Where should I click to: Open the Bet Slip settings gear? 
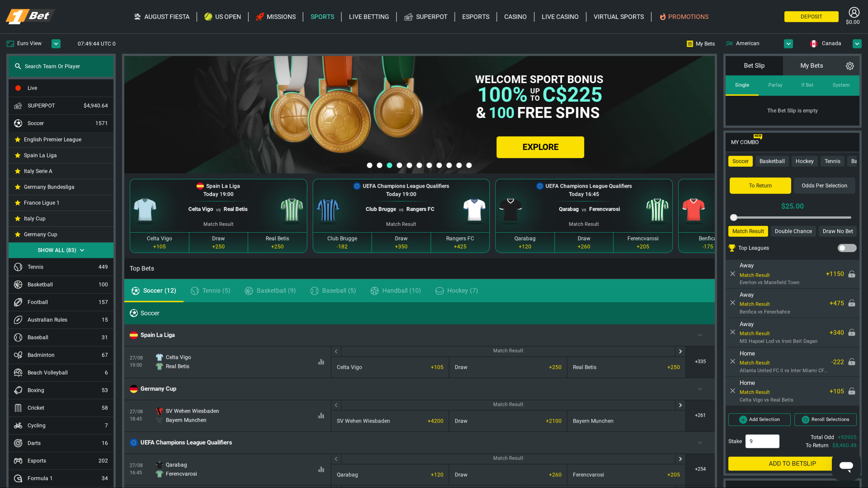tap(850, 66)
